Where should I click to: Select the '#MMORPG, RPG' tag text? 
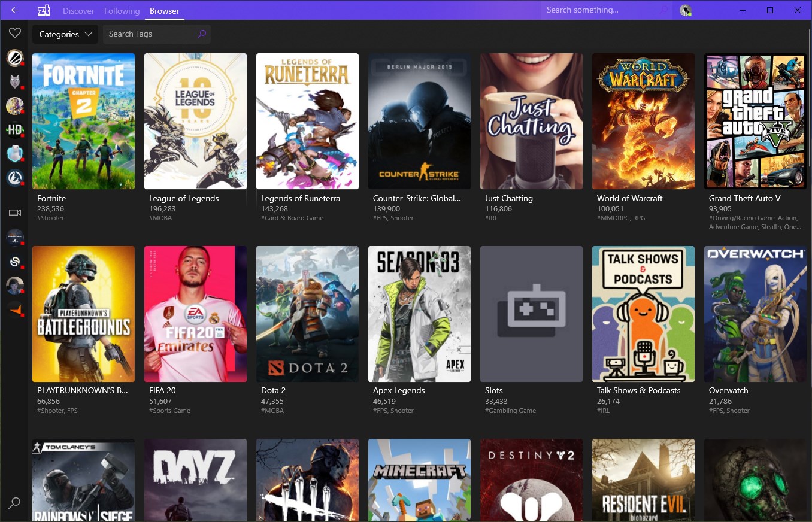tap(621, 218)
